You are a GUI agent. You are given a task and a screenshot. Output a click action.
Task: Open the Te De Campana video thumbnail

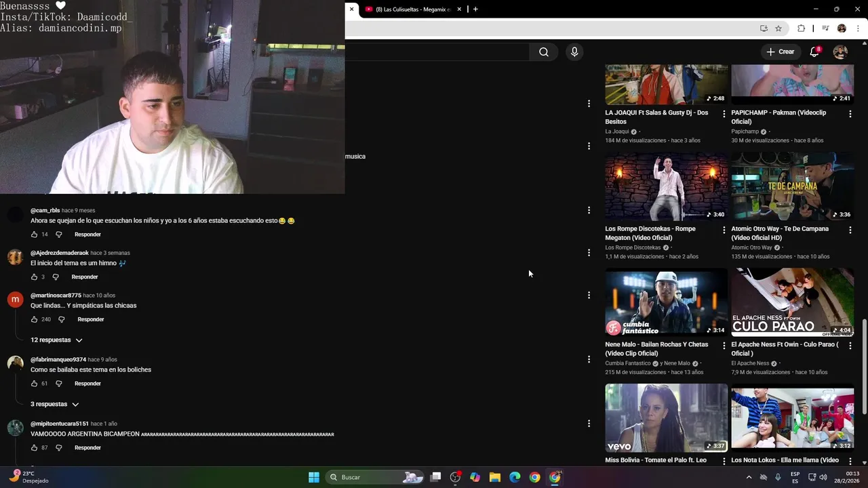coord(793,186)
